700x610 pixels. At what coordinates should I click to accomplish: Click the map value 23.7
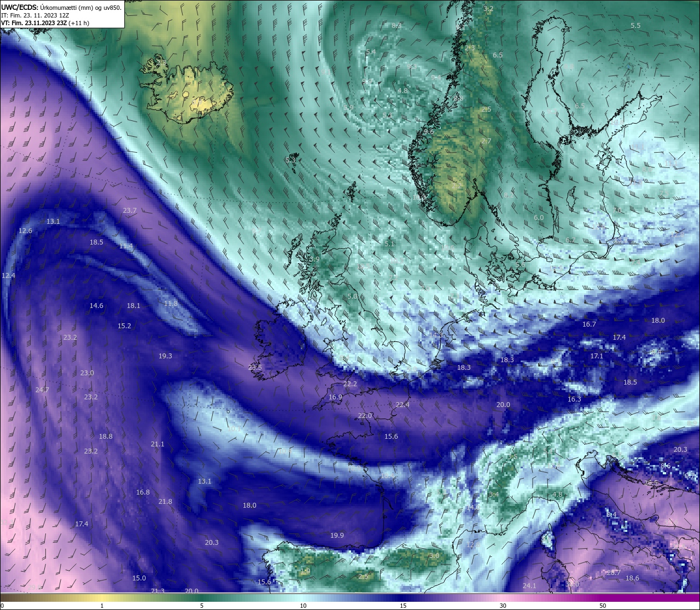[x=130, y=211]
